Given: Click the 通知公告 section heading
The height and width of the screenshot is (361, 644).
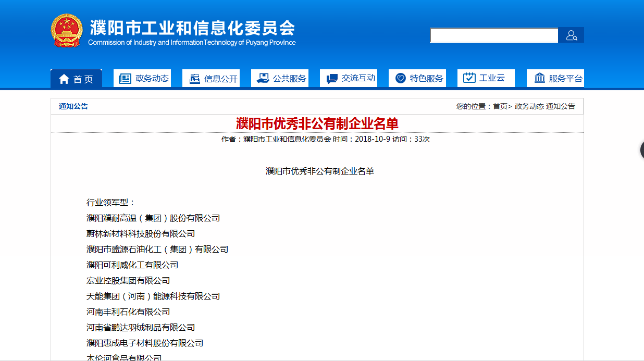Looking at the screenshot, I should [73, 106].
